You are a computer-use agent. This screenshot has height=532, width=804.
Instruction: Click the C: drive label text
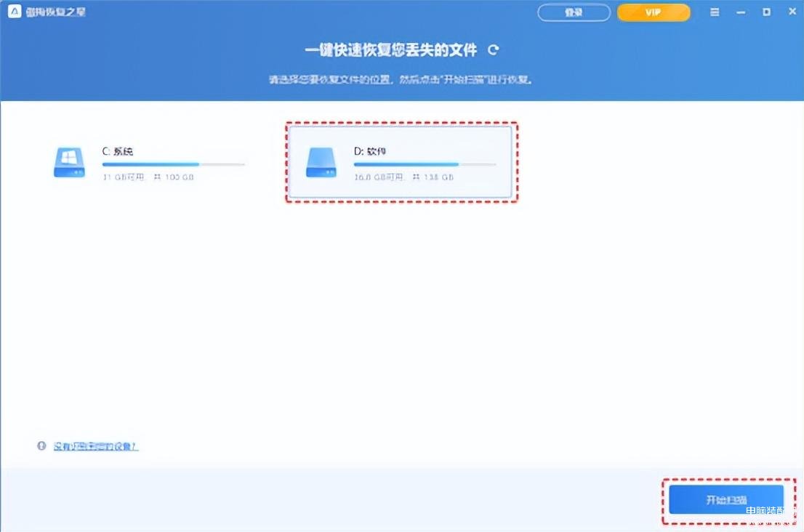coord(118,151)
